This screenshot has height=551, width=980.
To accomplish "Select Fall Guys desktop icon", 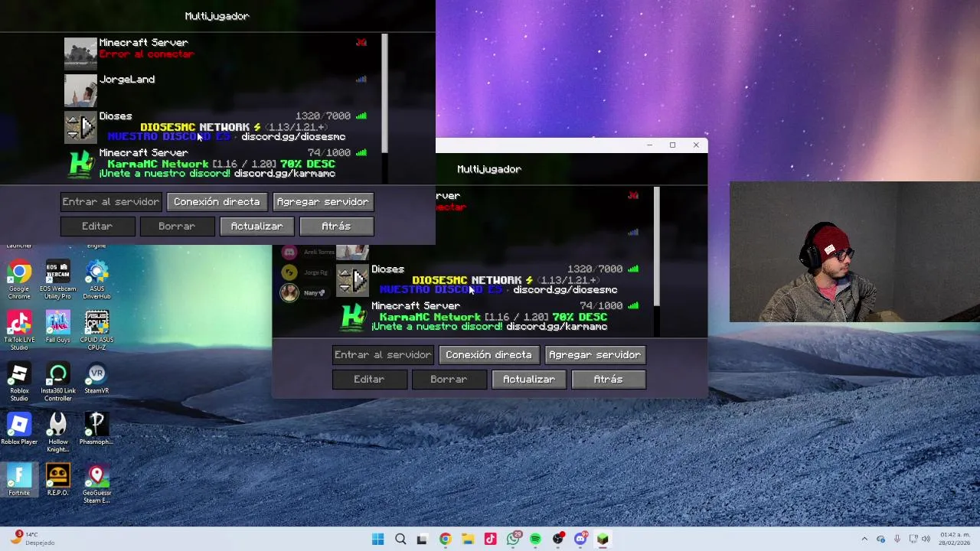I will click(57, 327).
